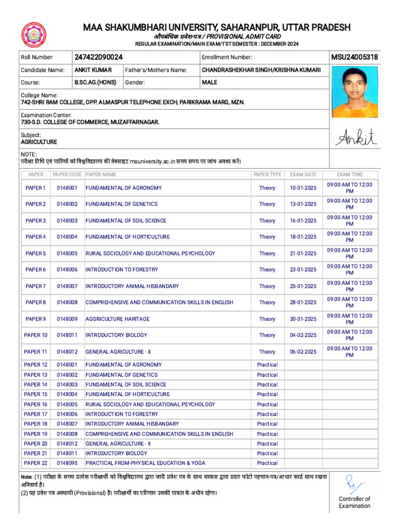
Task: Click exam date 23-01-2025
Action: 303,270
